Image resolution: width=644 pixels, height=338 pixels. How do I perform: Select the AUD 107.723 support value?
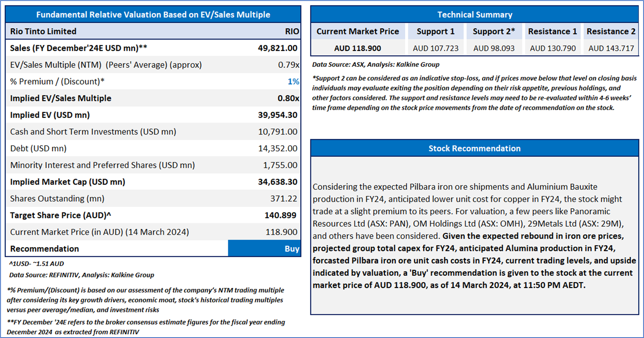click(436, 48)
